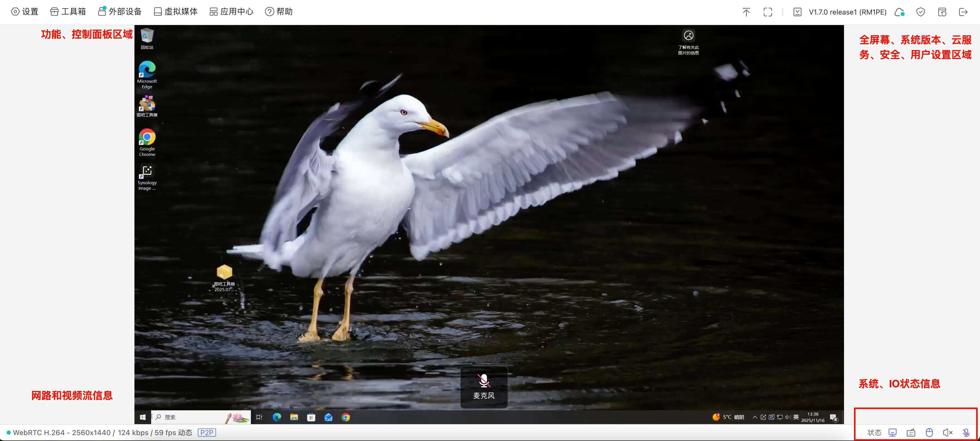Toggle the P2P connection badge

click(x=207, y=433)
